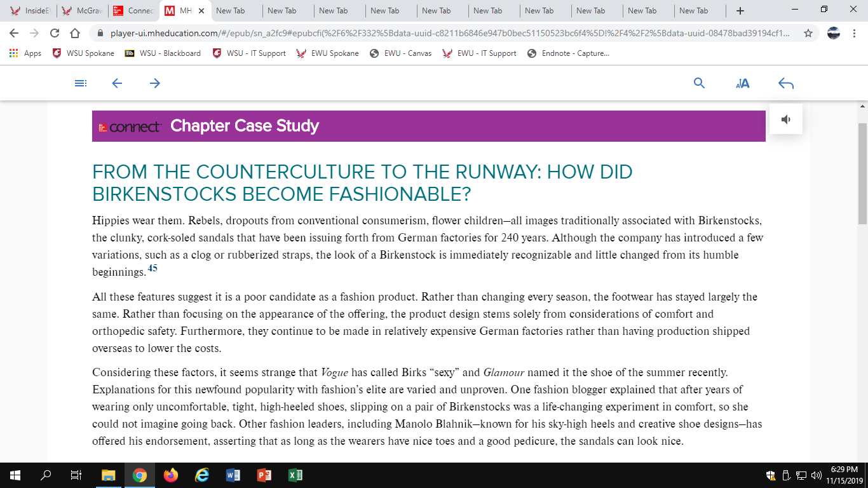
Task: Open the volume control in system tray
Action: tap(815, 475)
